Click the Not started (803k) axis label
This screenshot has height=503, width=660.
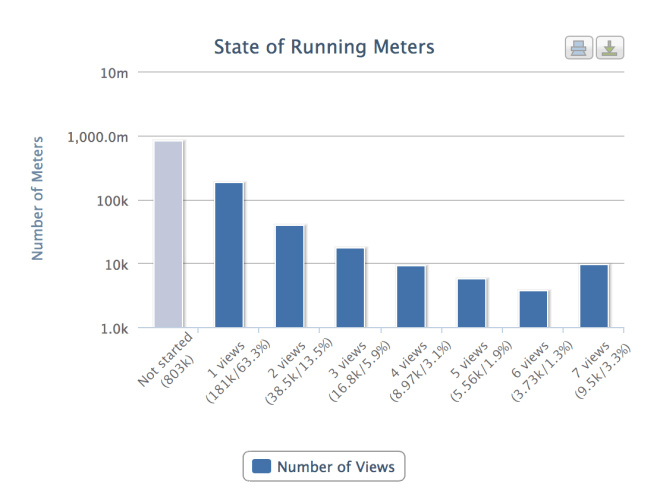(164, 368)
